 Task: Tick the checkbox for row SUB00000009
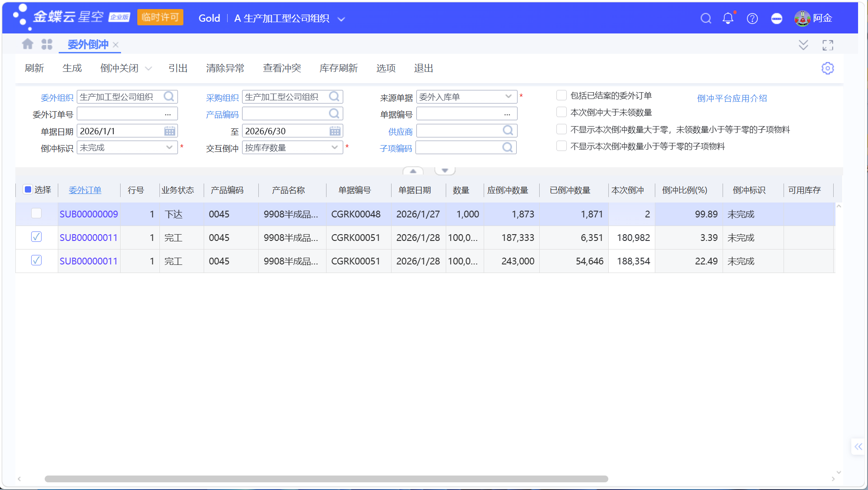[x=37, y=213]
